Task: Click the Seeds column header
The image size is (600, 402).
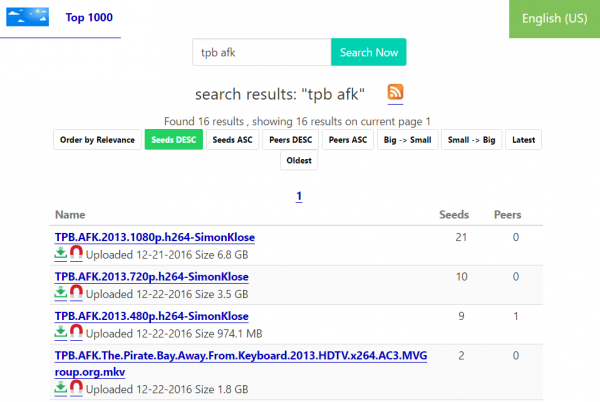Action: coord(454,215)
